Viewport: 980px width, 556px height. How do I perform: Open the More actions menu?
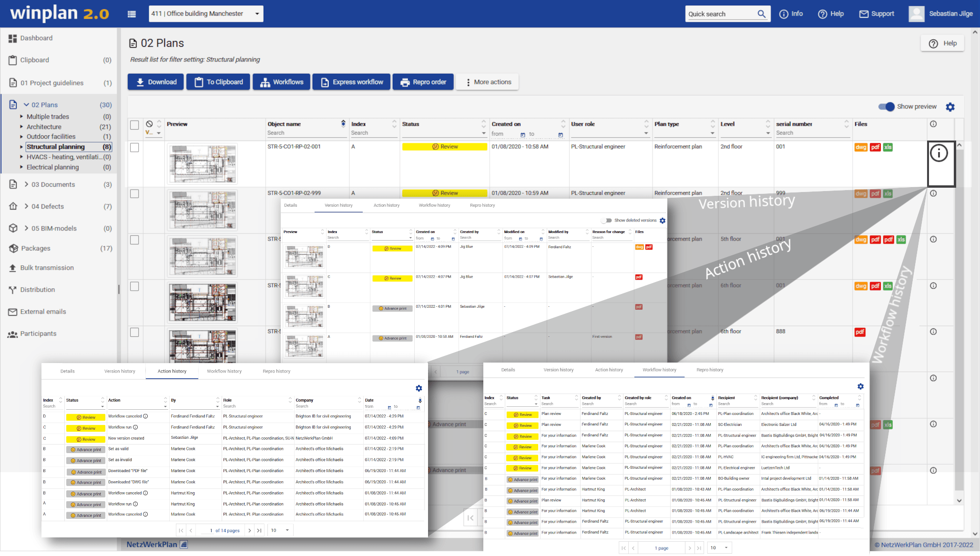click(x=487, y=82)
